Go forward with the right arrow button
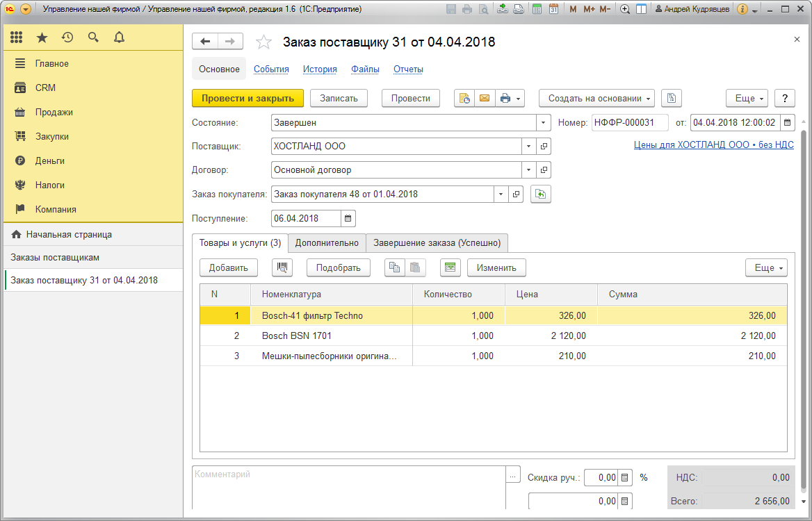The image size is (812, 521). 230,42
